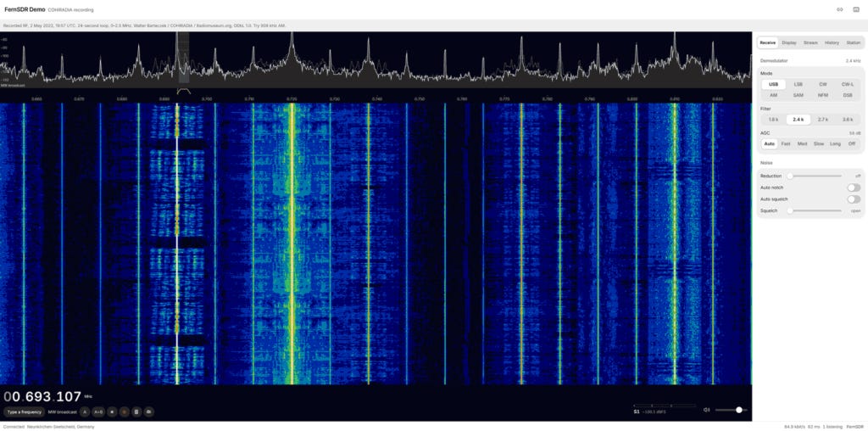868x431 pixels.
Task: Set AGC to Fast
Action: pyautogui.click(x=786, y=143)
